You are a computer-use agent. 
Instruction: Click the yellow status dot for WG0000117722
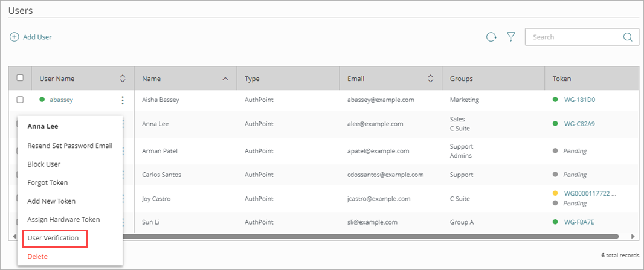tap(555, 193)
